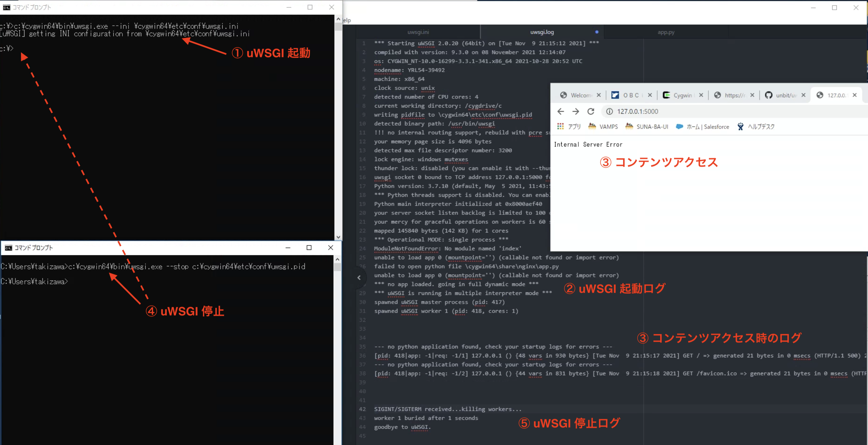Click the Cygwin tab favicon

[667, 95]
